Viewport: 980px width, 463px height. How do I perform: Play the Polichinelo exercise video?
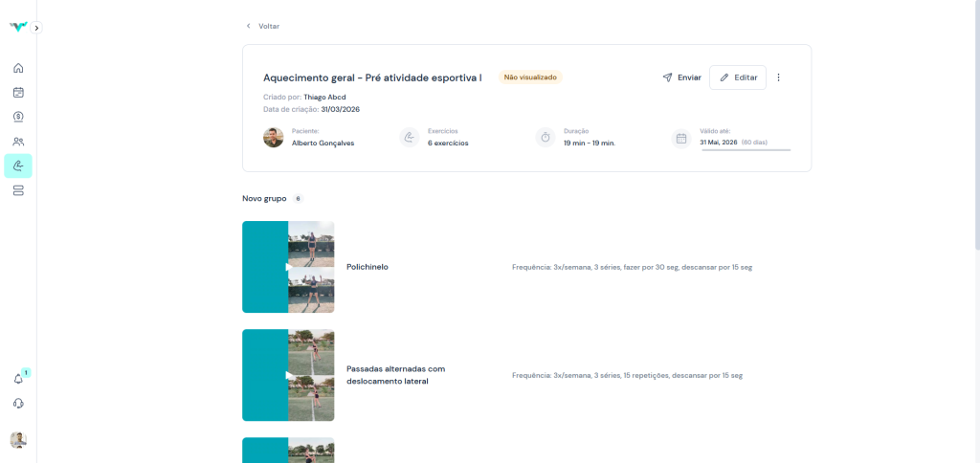(288, 267)
